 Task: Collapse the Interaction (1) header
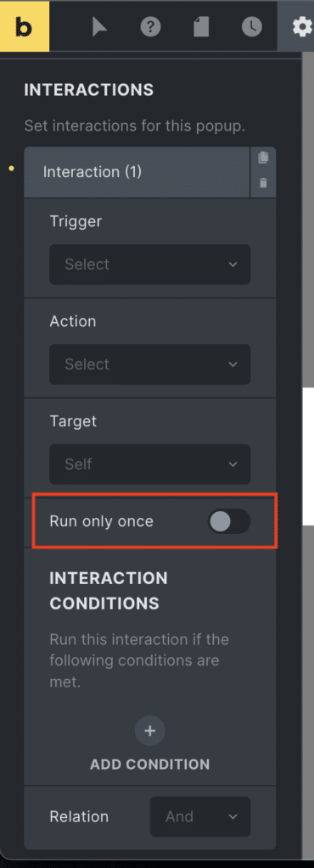click(x=137, y=172)
